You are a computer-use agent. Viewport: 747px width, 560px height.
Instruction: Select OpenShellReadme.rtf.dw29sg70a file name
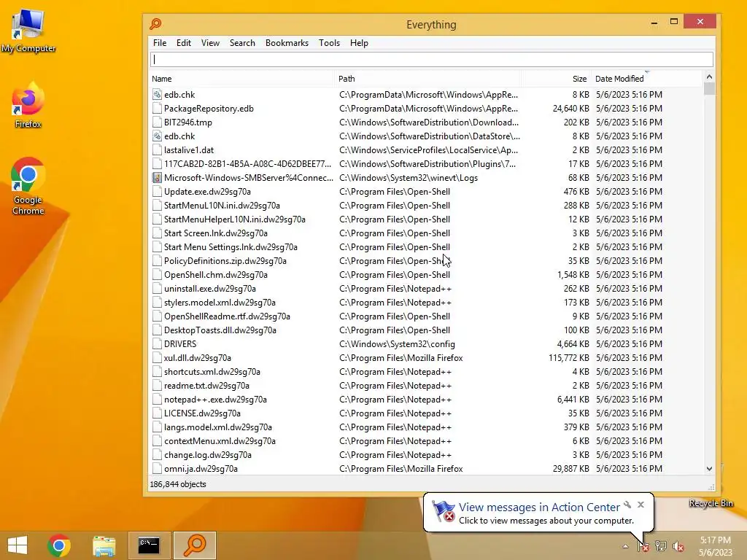click(x=228, y=316)
